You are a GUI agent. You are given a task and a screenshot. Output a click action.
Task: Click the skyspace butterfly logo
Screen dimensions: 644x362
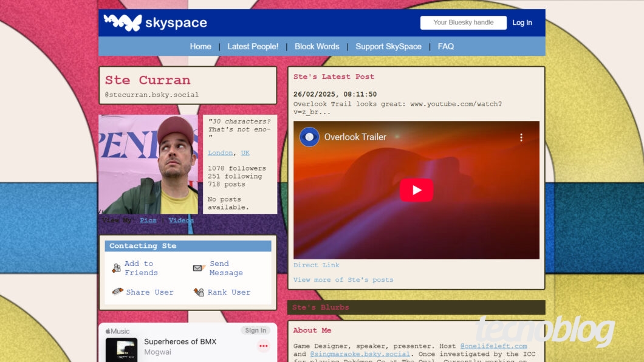[123, 22]
